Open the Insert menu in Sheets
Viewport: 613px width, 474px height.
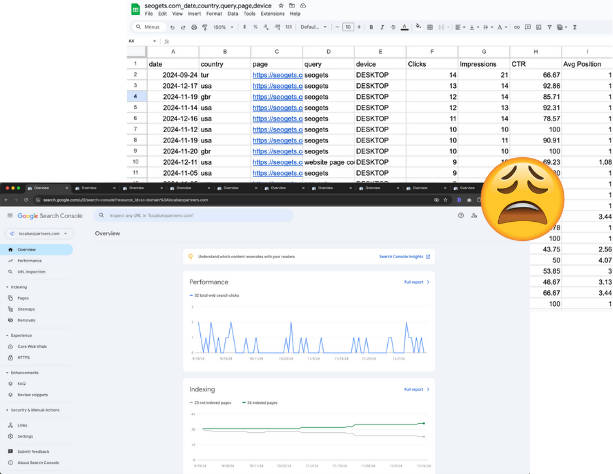click(x=194, y=14)
